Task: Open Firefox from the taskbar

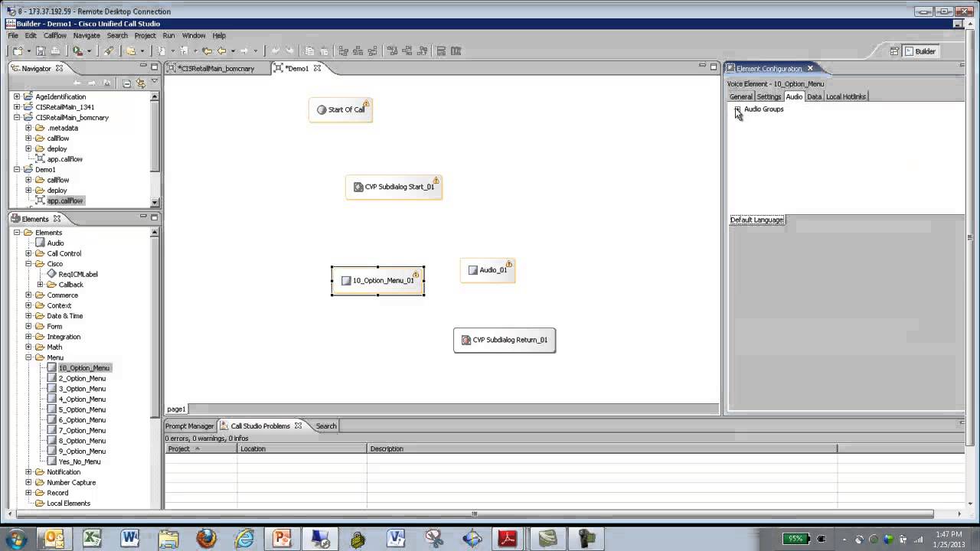Action: click(x=206, y=539)
